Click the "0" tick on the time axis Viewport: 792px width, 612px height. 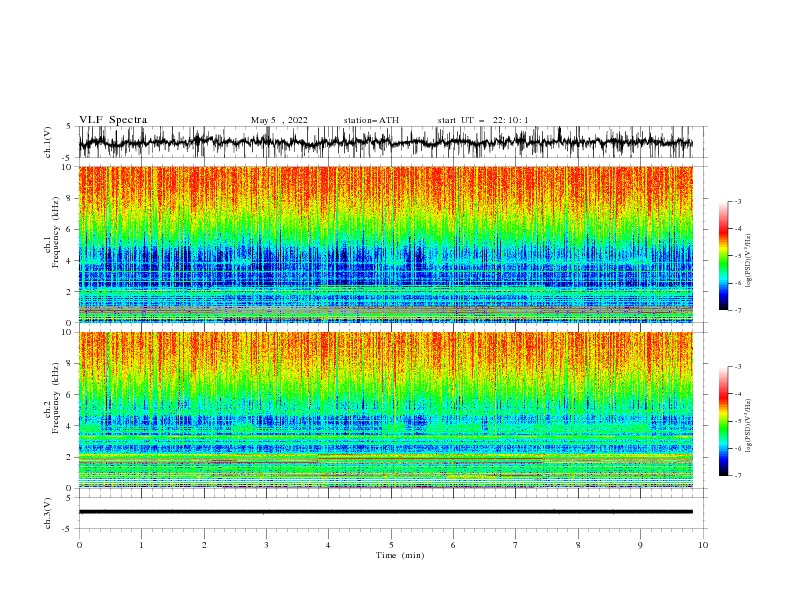79,545
